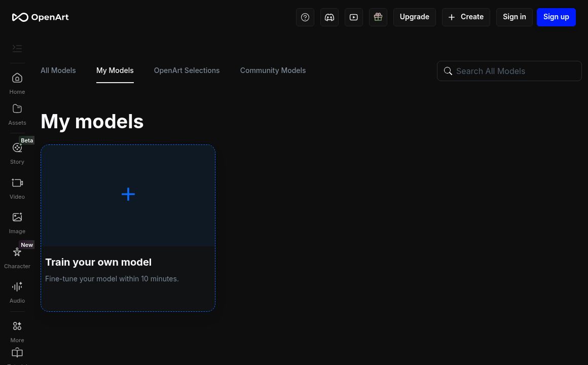Screen dimensions: 588x365
Task: Open the Create dropdown button
Action: tap(466, 17)
